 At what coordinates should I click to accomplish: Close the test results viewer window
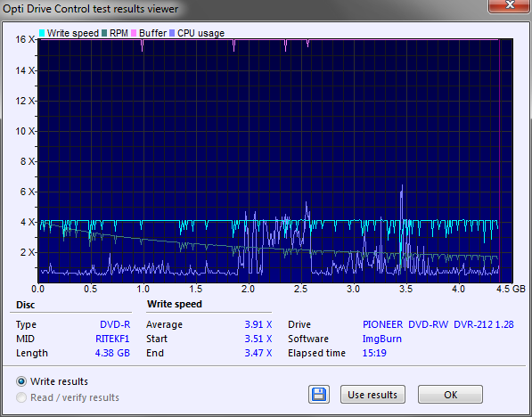click(x=510, y=5)
